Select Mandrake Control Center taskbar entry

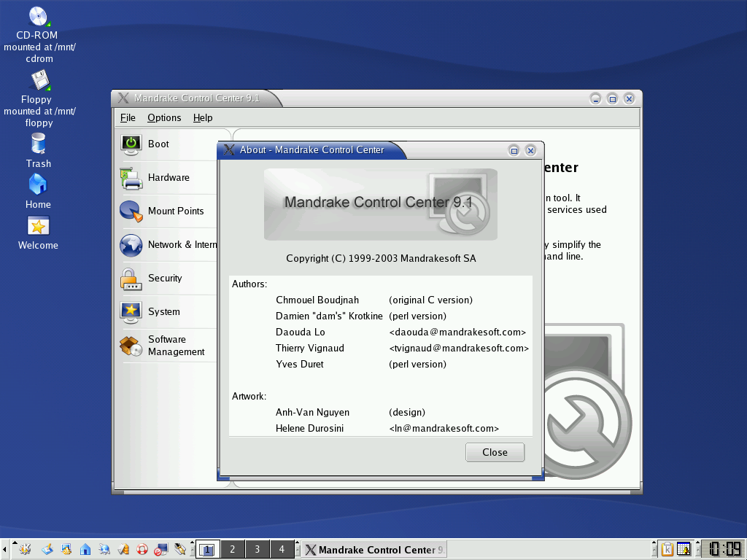(375, 550)
